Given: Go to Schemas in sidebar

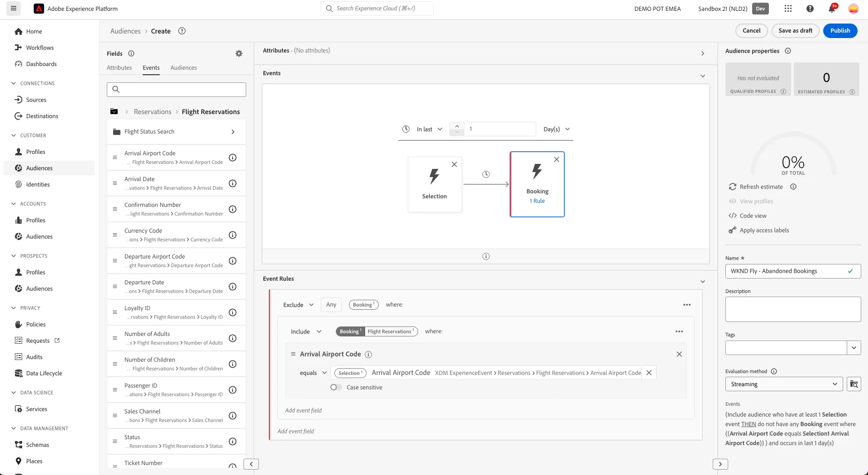Looking at the screenshot, I should pyautogui.click(x=38, y=445).
